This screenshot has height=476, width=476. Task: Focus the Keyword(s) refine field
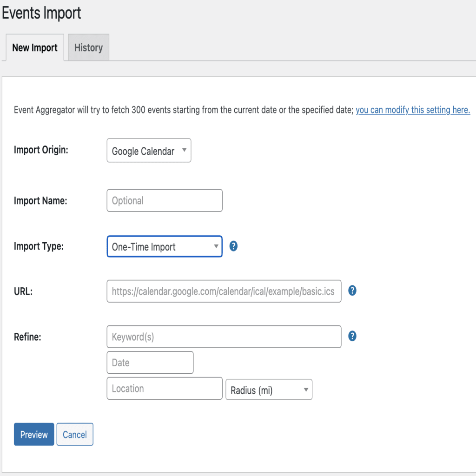point(224,337)
